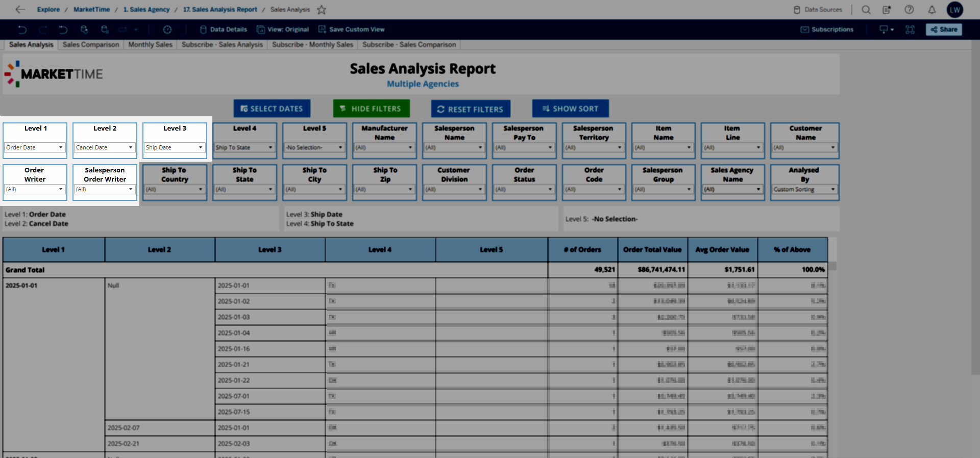Open the notifications bell
The width and height of the screenshot is (980, 458).
click(932, 10)
